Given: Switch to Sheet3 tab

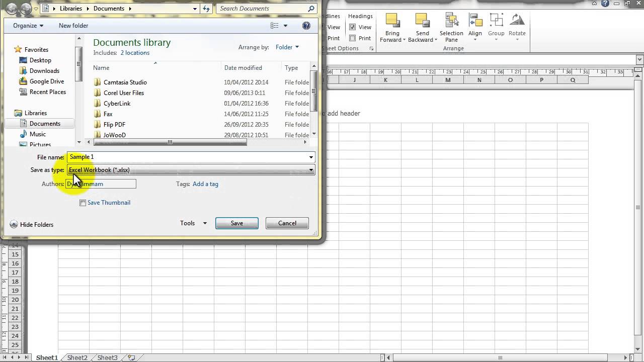Looking at the screenshot, I should (107, 357).
